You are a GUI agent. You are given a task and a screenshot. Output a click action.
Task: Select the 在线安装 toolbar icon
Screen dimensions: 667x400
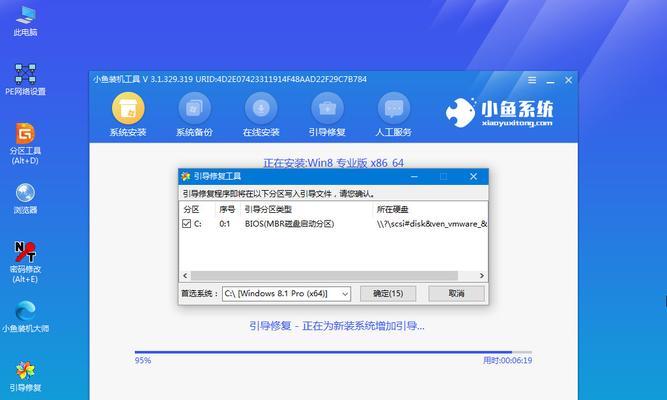[x=261, y=115]
